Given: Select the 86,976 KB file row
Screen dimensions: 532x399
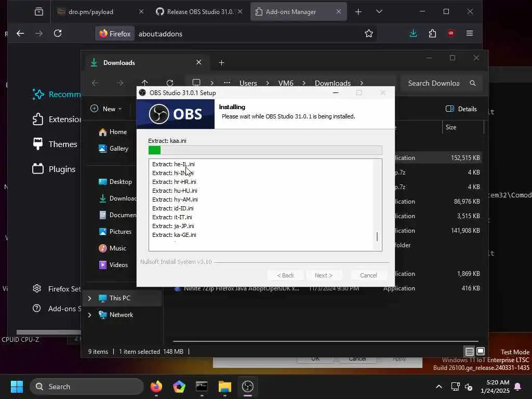Looking at the screenshot, I should pos(440,202).
